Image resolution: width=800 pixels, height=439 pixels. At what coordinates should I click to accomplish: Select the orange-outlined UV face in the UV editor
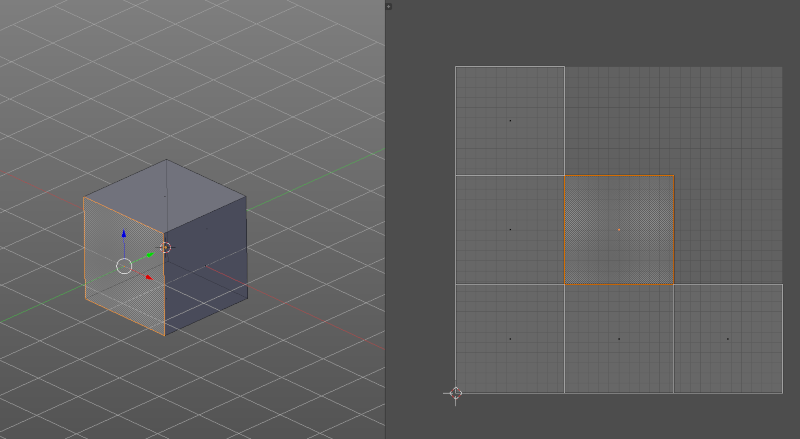click(619, 230)
